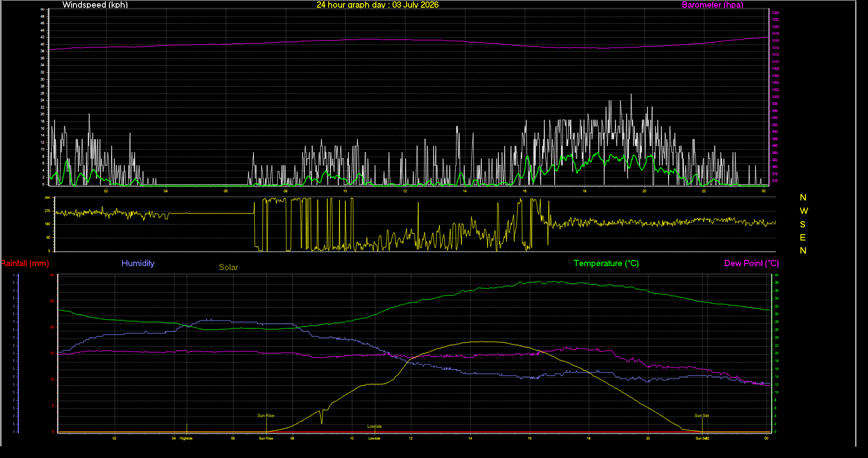Click the "Sun Set" label inside the lower graph
The width and height of the screenshot is (868, 458).
[702, 416]
